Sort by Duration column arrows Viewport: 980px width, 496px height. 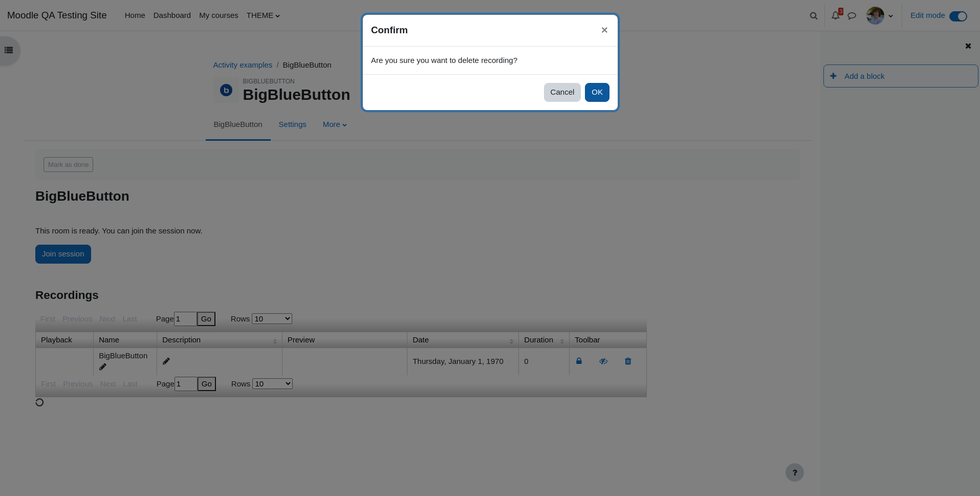click(x=562, y=341)
